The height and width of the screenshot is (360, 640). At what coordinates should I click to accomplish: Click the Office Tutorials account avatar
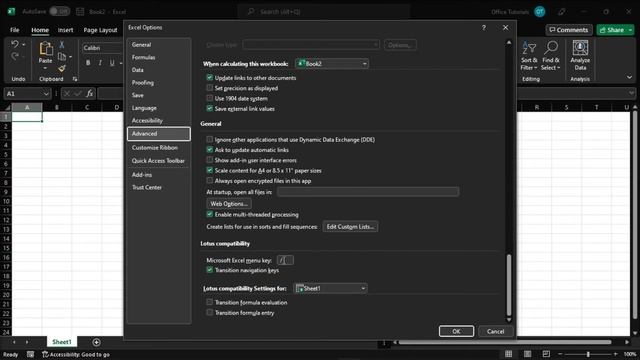[x=540, y=12]
